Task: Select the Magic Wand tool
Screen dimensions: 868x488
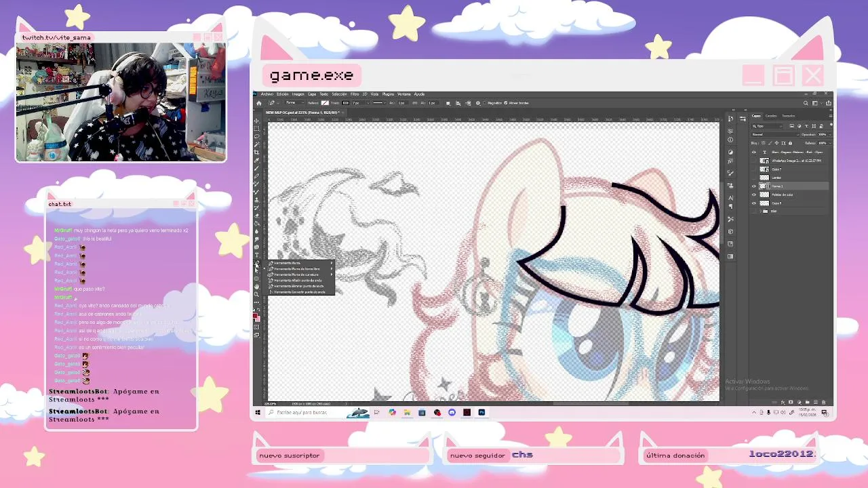Action: (256, 144)
